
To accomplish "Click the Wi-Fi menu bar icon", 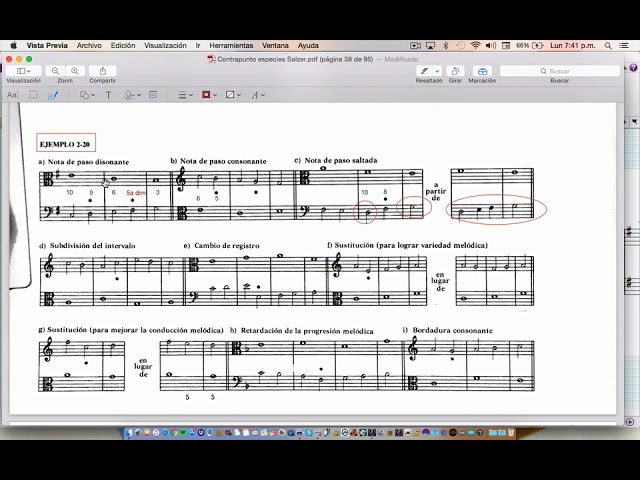I will (x=475, y=46).
